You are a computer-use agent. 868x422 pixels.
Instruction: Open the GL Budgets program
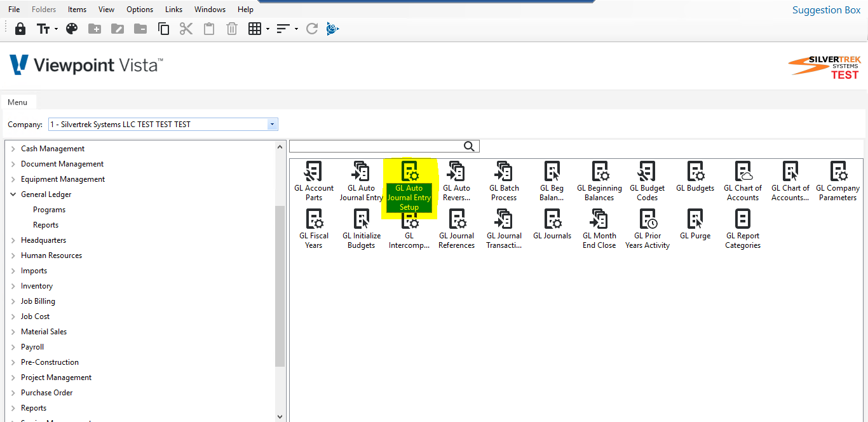(x=695, y=177)
